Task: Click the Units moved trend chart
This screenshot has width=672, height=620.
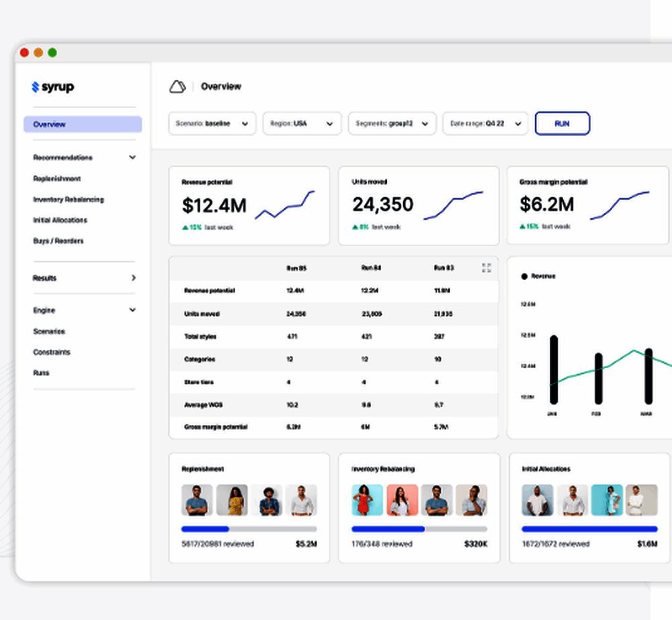Action: [453, 206]
